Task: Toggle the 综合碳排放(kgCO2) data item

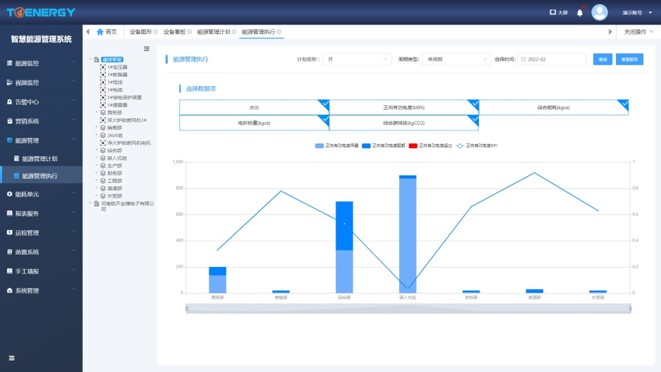Action: click(404, 123)
